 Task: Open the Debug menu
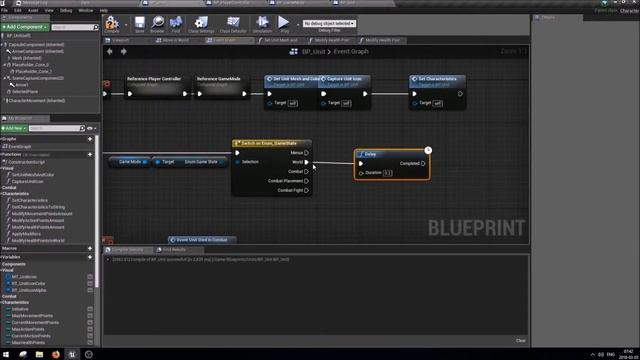coord(66,10)
